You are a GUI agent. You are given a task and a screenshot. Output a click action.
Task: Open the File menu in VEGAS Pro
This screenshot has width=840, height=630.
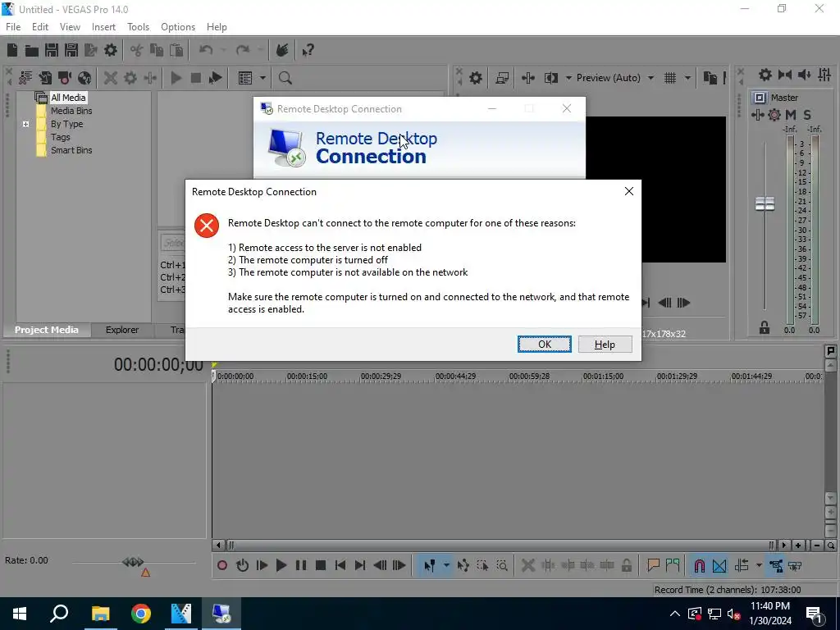pyautogui.click(x=13, y=27)
